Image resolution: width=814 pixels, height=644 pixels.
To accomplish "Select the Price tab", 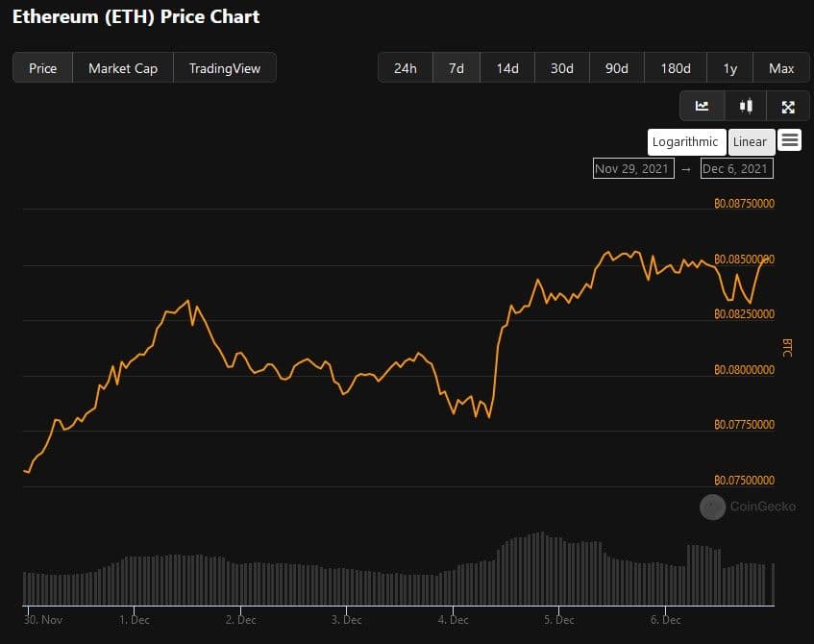I will pos(43,68).
